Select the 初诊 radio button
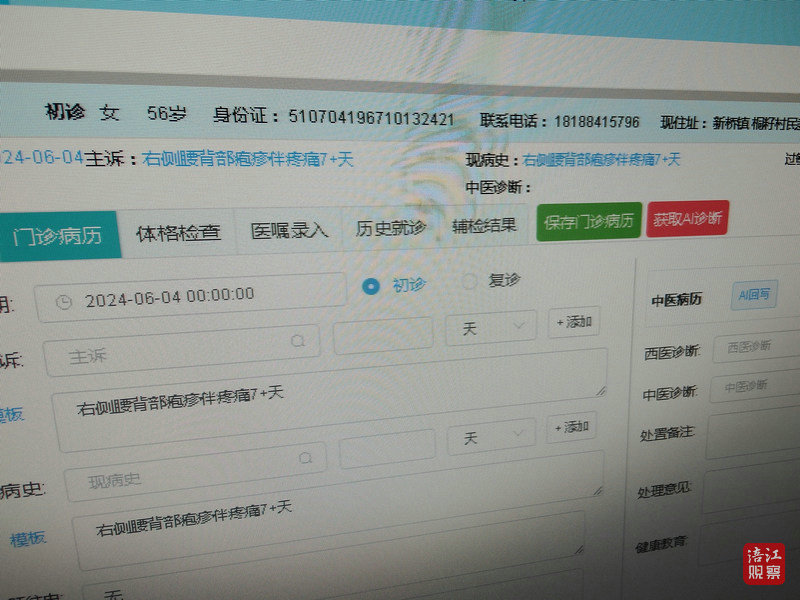This screenshot has width=800, height=600. click(x=371, y=287)
